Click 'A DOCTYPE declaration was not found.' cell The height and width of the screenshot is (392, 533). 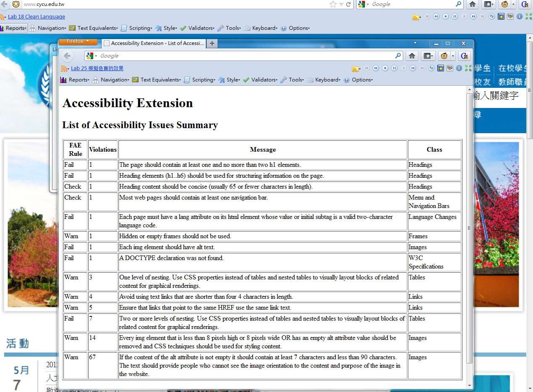point(263,262)
